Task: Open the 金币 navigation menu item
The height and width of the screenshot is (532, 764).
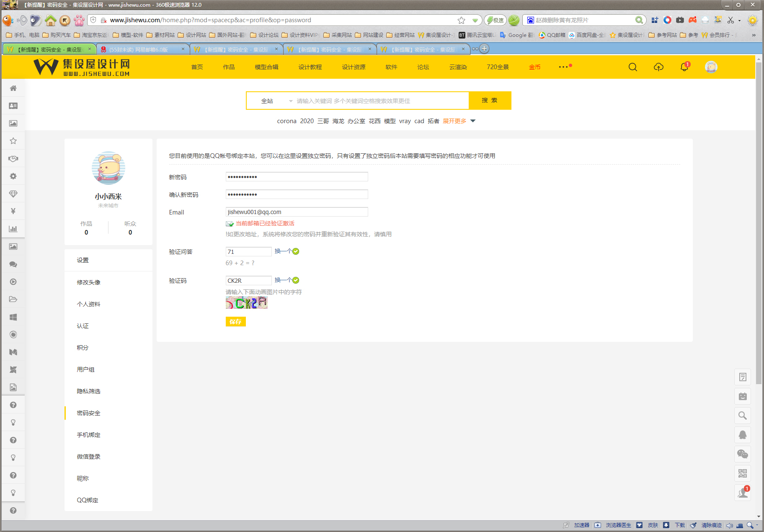Action: (535, 67)
